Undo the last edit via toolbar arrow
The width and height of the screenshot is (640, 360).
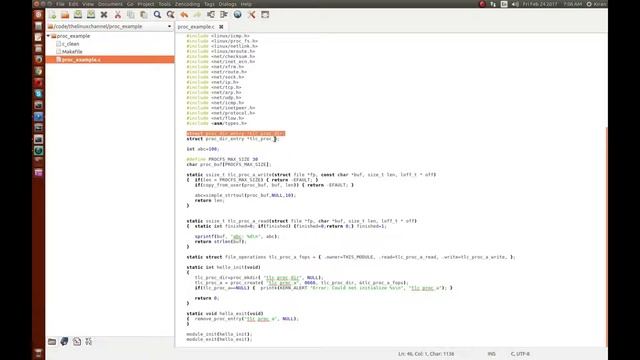[x=184, y=15]
